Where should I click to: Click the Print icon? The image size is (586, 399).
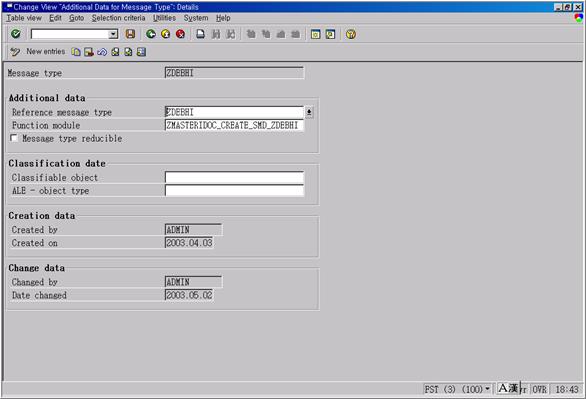(x=201, y=34)
